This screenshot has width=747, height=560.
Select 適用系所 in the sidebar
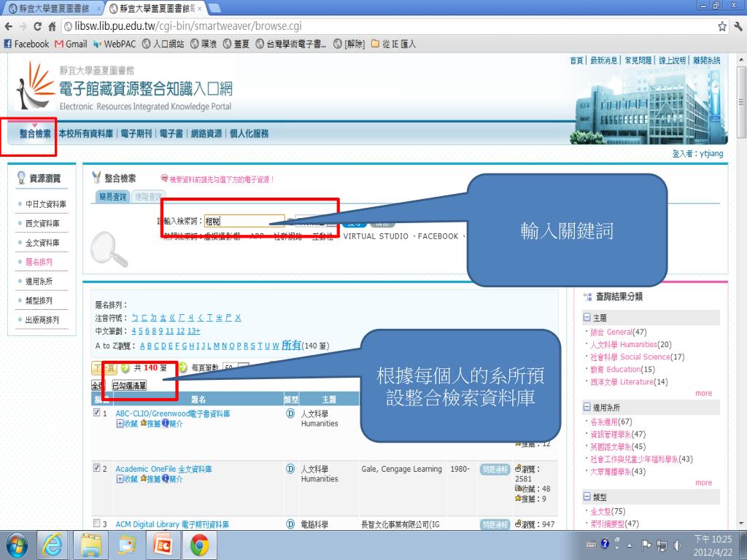tap(39, 281)
